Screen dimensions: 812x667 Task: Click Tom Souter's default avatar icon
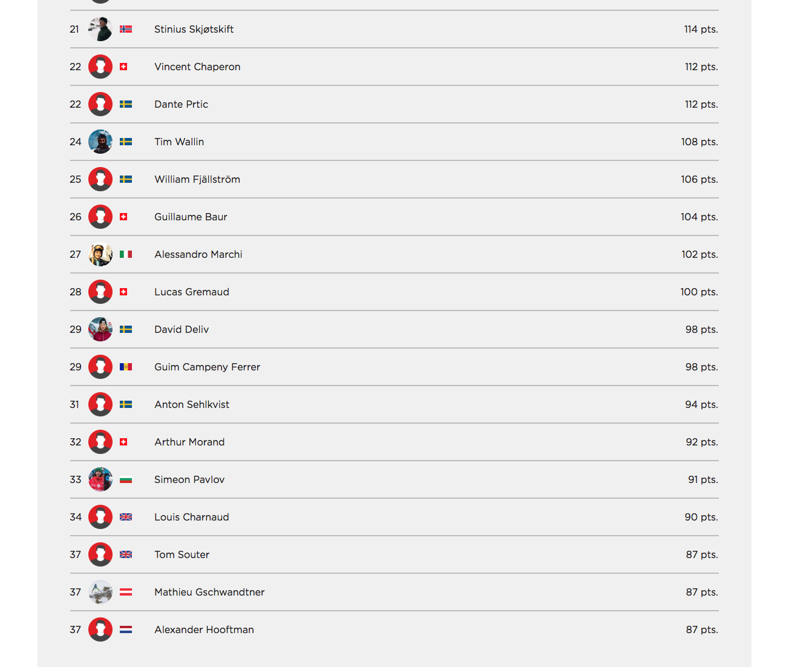(100, 554)
